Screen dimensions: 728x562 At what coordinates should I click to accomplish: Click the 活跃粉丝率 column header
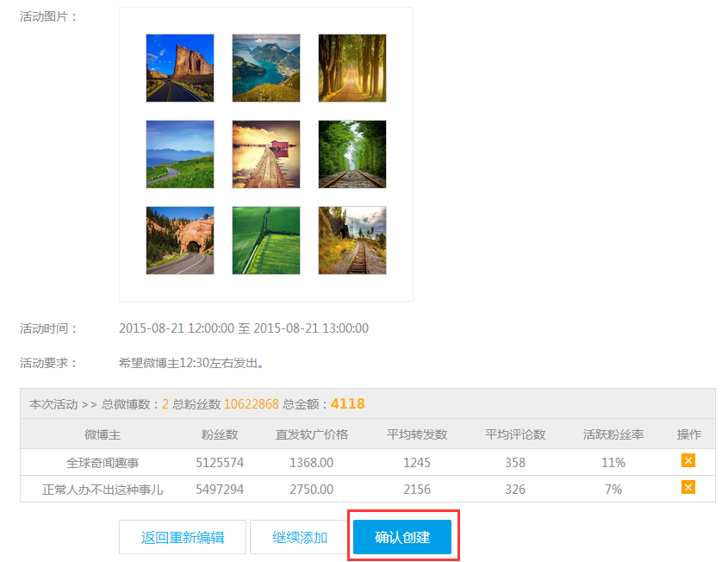[x=613, y=434]
